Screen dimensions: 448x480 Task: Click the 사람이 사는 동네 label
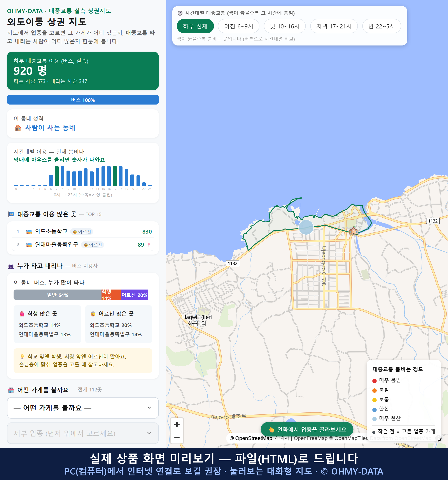click(50, 128)
